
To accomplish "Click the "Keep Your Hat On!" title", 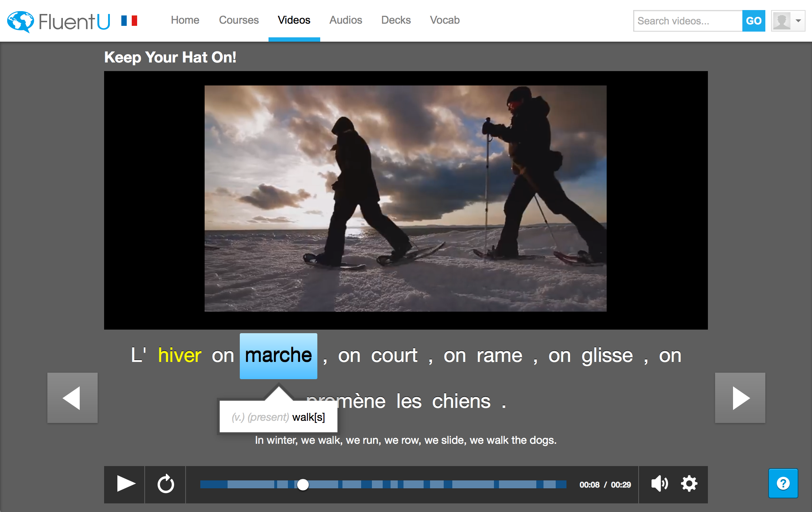I will coord(170,57).
